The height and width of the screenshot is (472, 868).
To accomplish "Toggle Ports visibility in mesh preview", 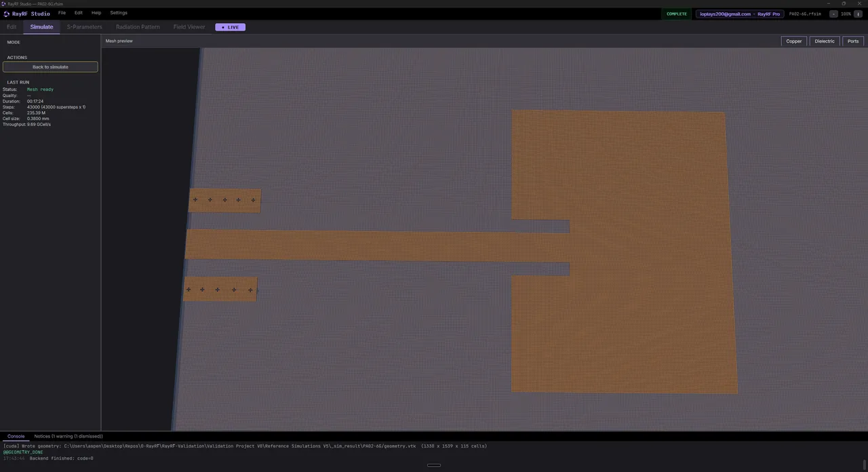I will (853, 41).
